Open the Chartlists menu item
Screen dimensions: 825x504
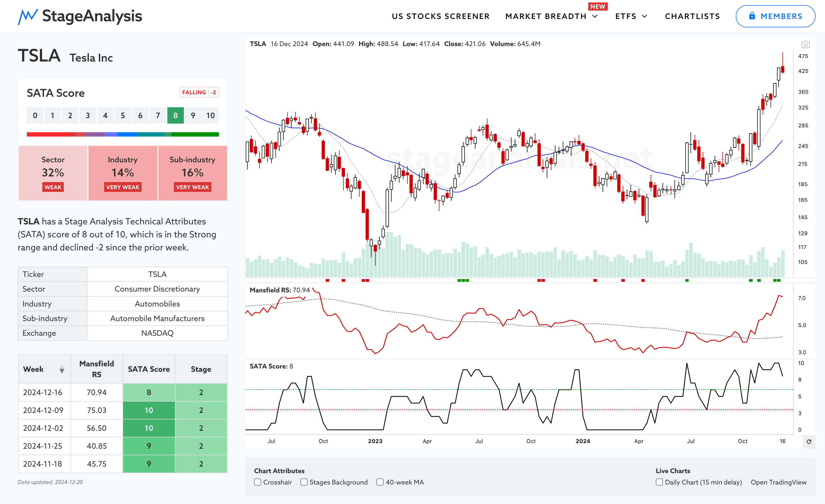click(x=692, y=16)
